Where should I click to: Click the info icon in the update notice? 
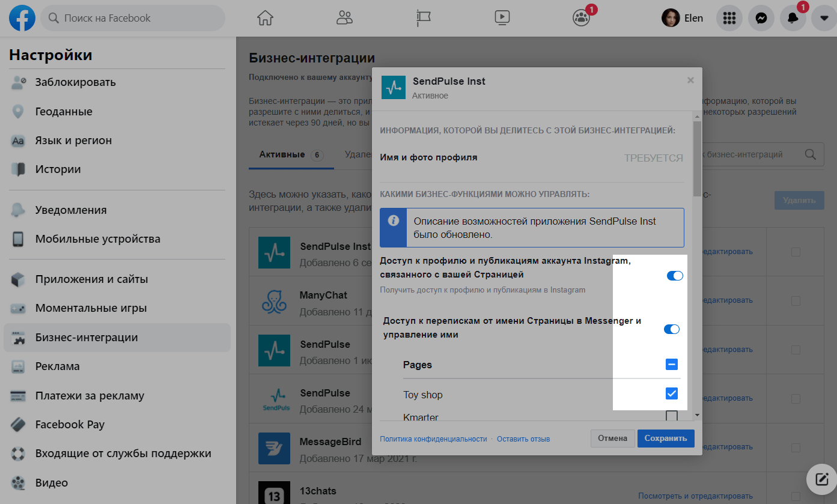pyautogui.click(x=394, y=221)
